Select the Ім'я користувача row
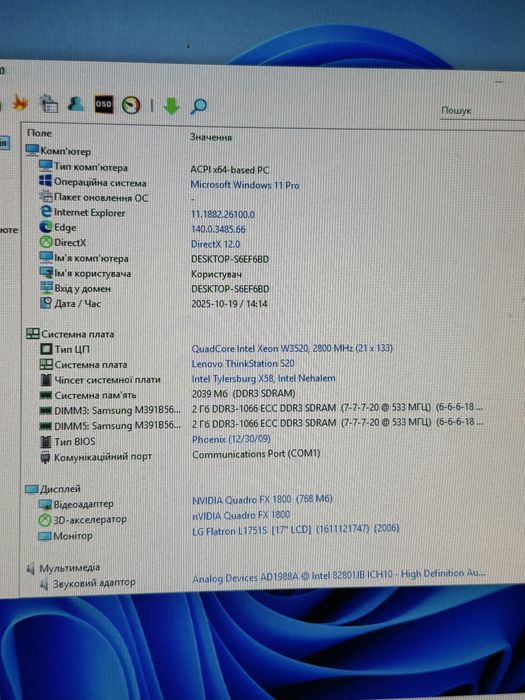This screenshot has height=700, width=525. pos(85,273)
